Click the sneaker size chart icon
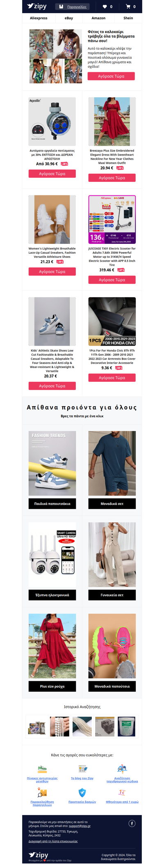Screen dimensions: 164x868 42,769
